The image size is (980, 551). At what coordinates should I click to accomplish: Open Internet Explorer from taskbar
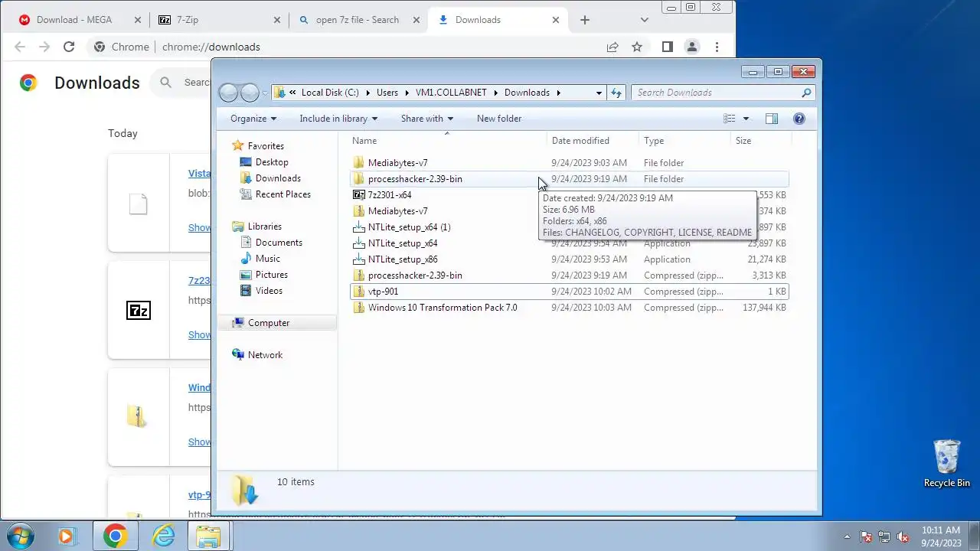click(163, 536)
